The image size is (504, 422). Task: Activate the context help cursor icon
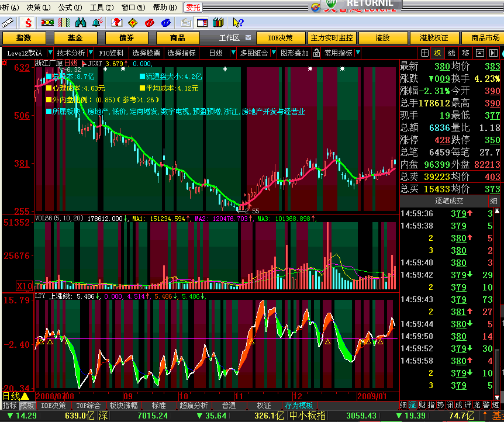[238, 22]
